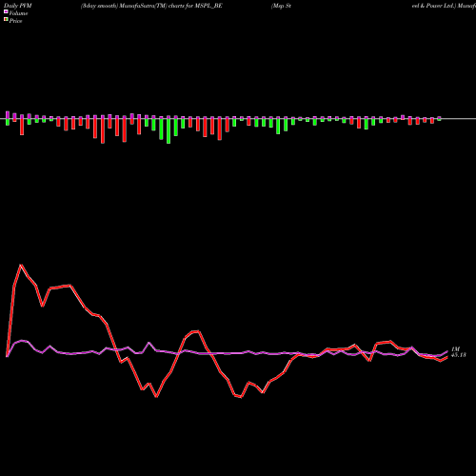Select the 'Price' legend label
Screen dimensions: 476x476
pyautogui.click(x=15, y=21)
